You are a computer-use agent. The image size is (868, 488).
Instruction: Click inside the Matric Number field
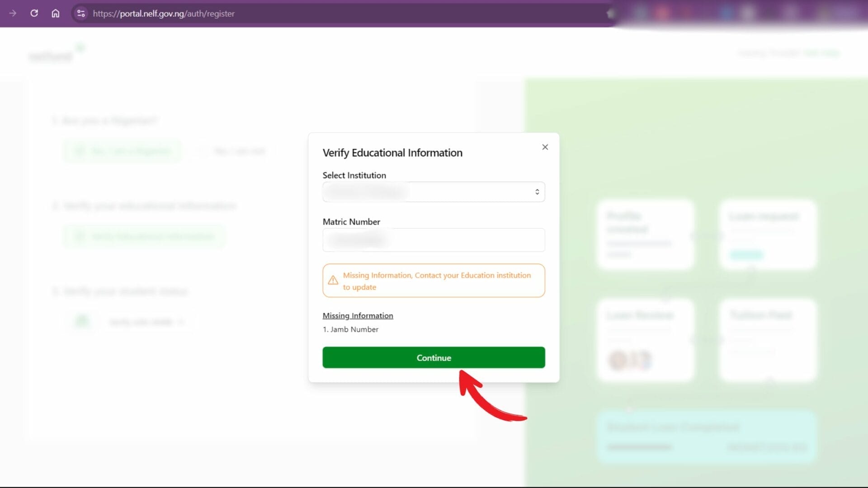click(433, 240)
